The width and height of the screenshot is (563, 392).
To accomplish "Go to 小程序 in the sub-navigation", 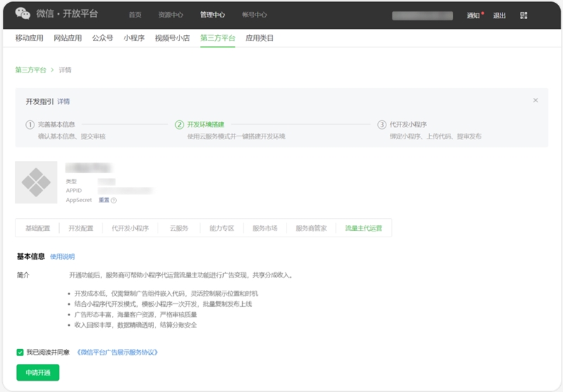I will (x=134, y=39).
